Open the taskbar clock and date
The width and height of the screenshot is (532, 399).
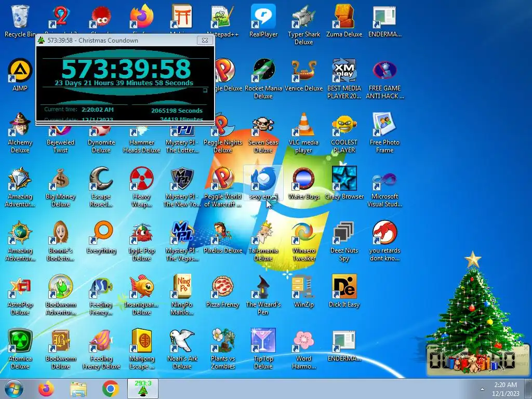(506, 389)
